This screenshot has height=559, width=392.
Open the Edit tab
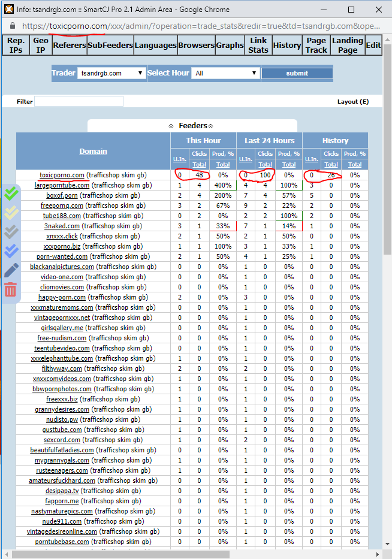tap(373, 46)
